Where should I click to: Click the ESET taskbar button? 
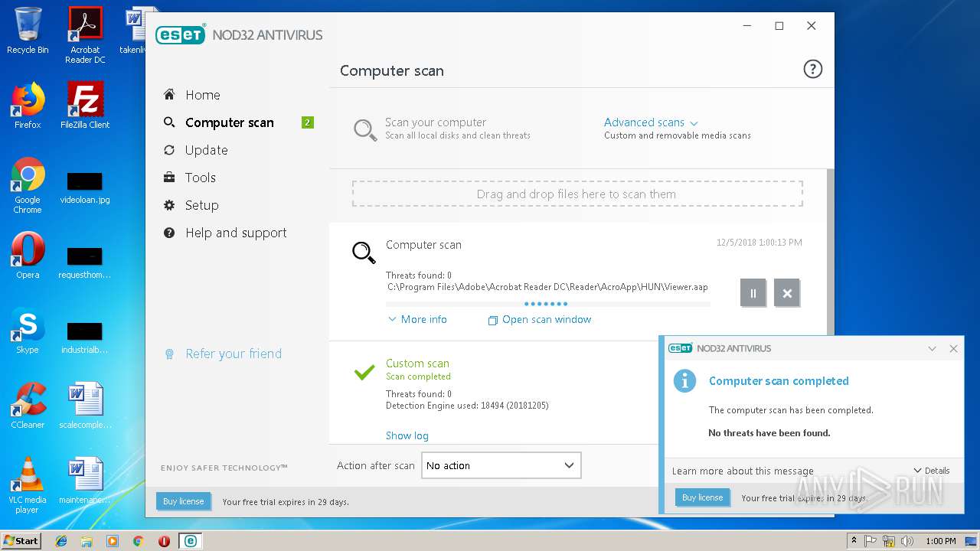click(190, 541)
